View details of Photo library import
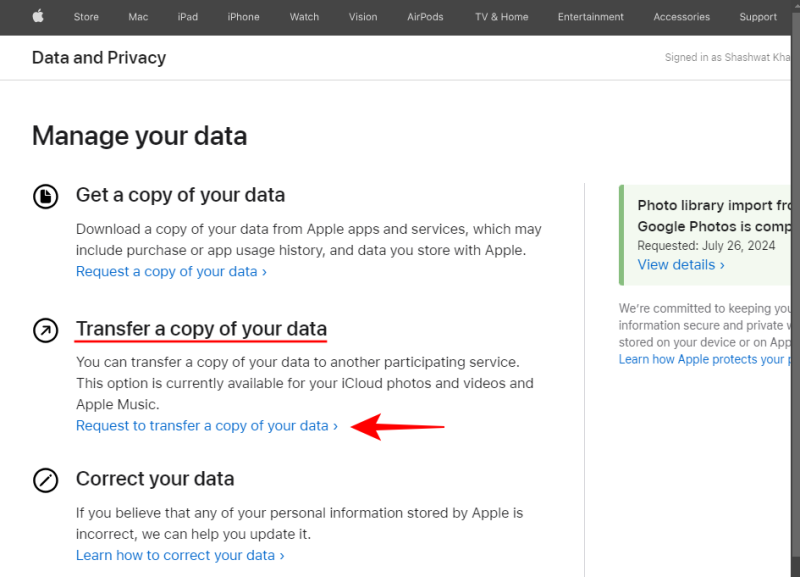 (680, 265)
